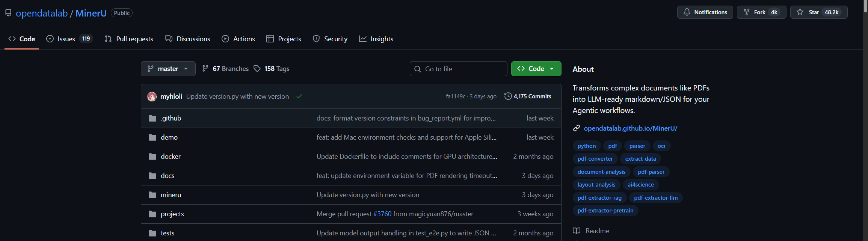
Task: View the 158 Tags link
Action: 272,69
